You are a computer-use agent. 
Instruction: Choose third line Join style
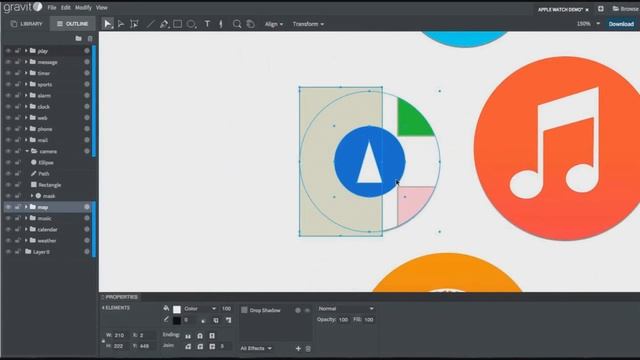[x=212, y=347]
